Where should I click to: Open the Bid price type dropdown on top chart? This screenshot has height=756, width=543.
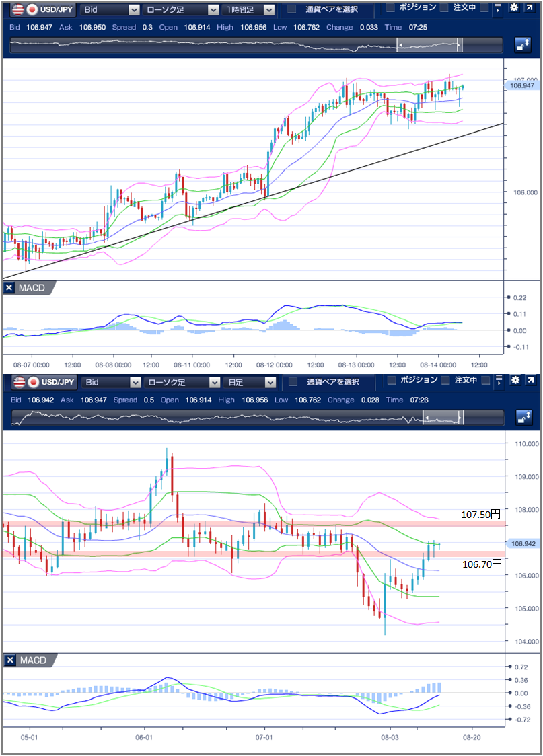click(x=110, y=9)
